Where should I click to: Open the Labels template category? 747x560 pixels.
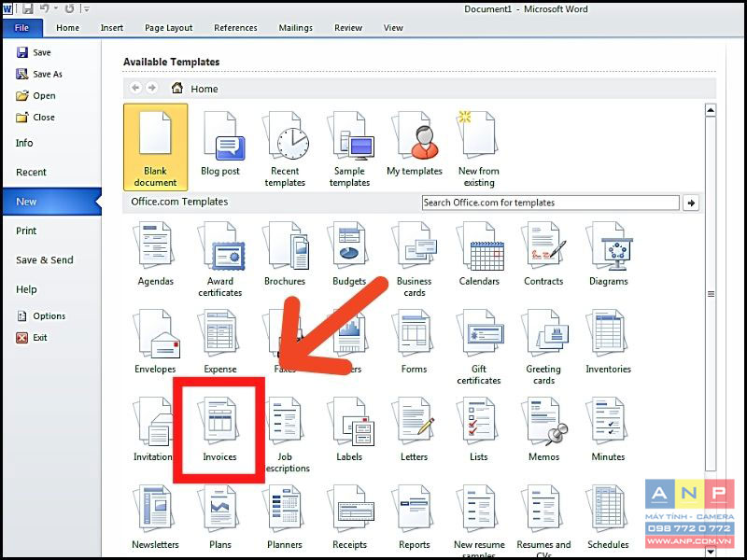349,430
